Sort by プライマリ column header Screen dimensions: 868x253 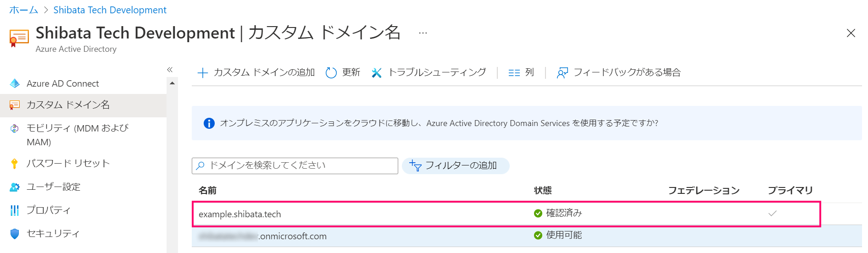point(790,190)
